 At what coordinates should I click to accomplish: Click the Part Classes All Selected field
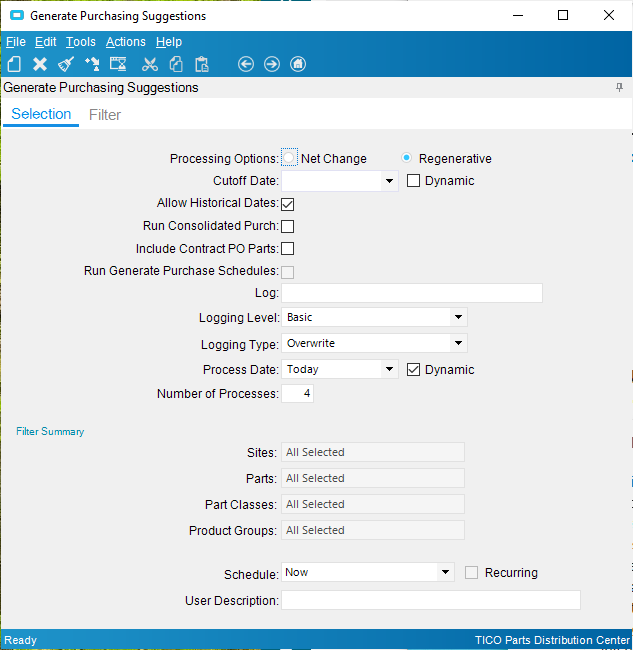pos(373,504)
